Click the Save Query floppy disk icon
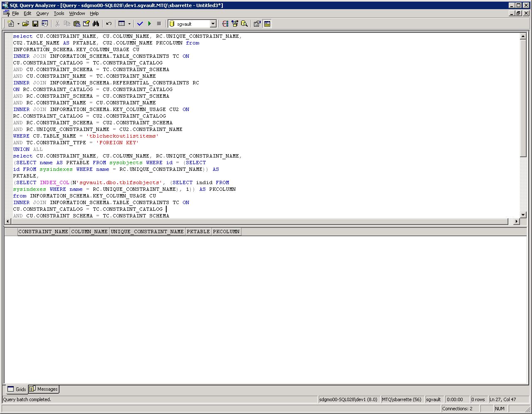This screenshot has width=532, height=414. pos(35,24)
